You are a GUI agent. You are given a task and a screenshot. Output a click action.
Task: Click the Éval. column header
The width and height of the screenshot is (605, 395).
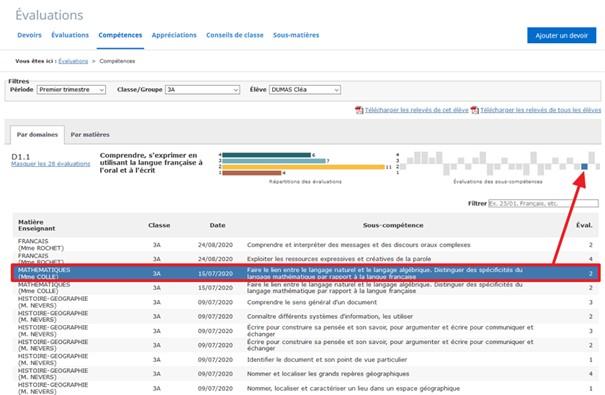[x=584, y=225]
